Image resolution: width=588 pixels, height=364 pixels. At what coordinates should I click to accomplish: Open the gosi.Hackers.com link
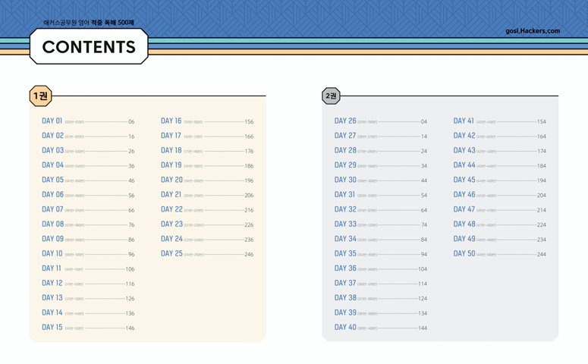coord(532,31)
